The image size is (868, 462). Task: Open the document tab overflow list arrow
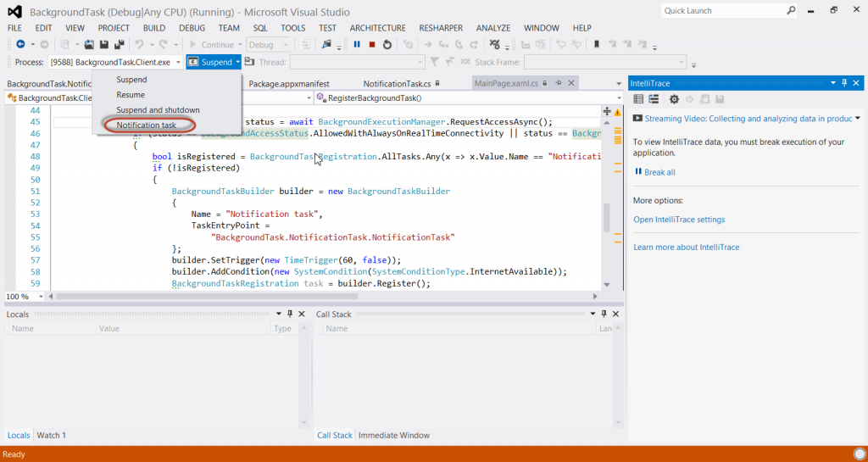[618, 84]
